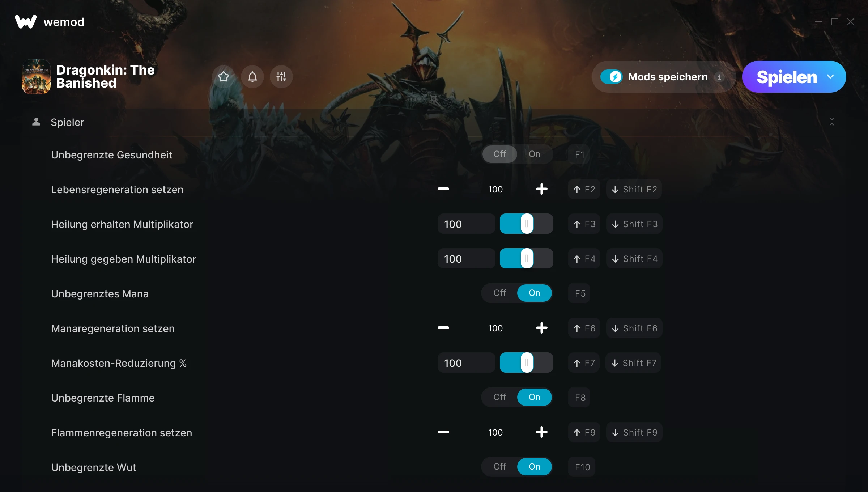
Task: Click the WeMod logo
Action: 26,22
